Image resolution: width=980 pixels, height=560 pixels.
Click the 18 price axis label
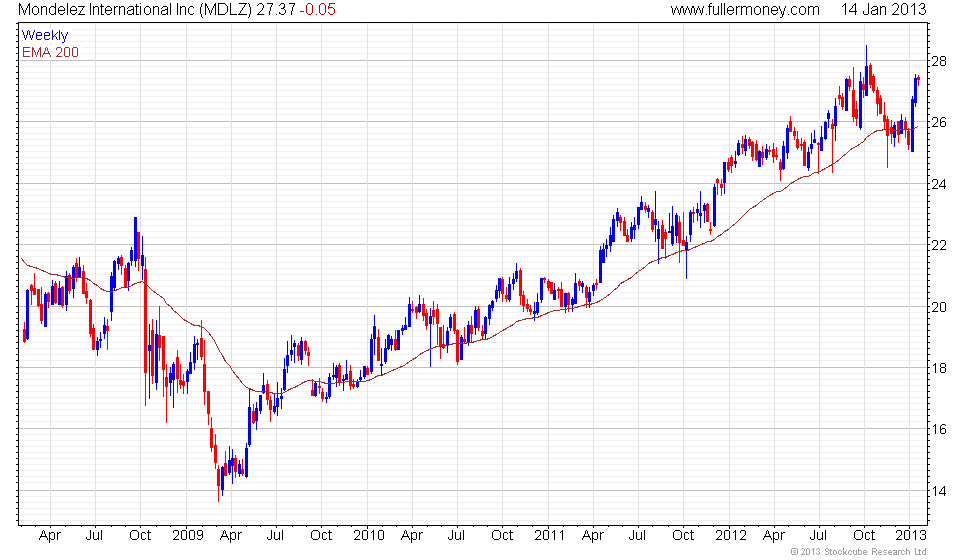click(939, 369)
